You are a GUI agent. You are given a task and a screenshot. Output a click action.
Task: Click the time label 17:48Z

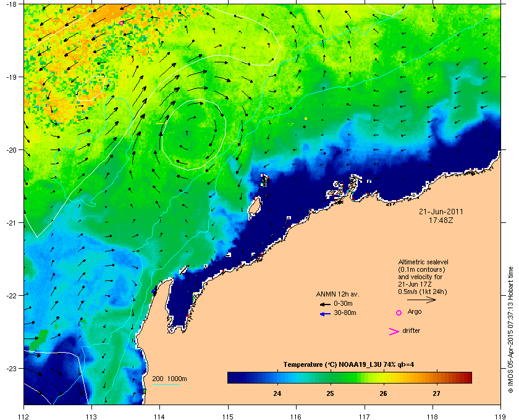click(441, 220)
